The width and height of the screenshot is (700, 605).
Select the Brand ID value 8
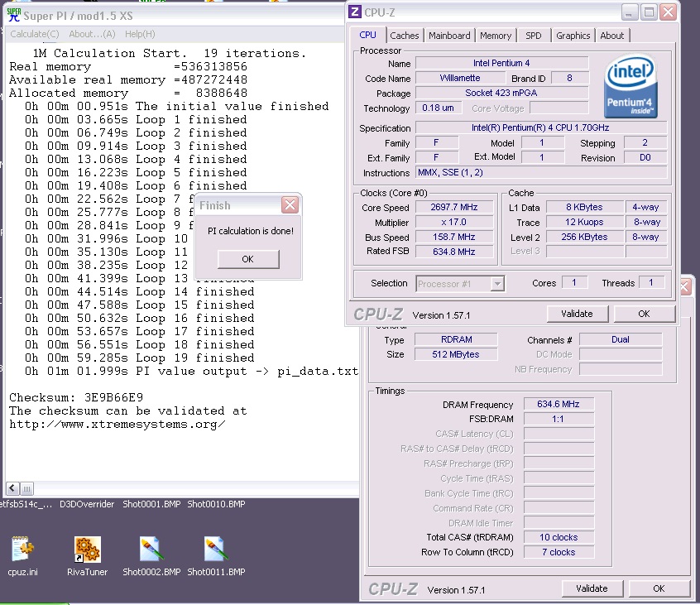[569, 78]
